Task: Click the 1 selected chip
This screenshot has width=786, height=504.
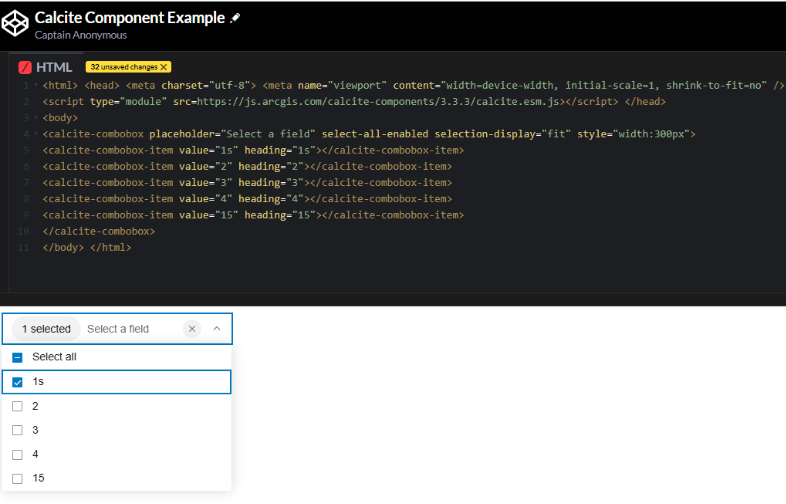Action: (x=46, y=329)
